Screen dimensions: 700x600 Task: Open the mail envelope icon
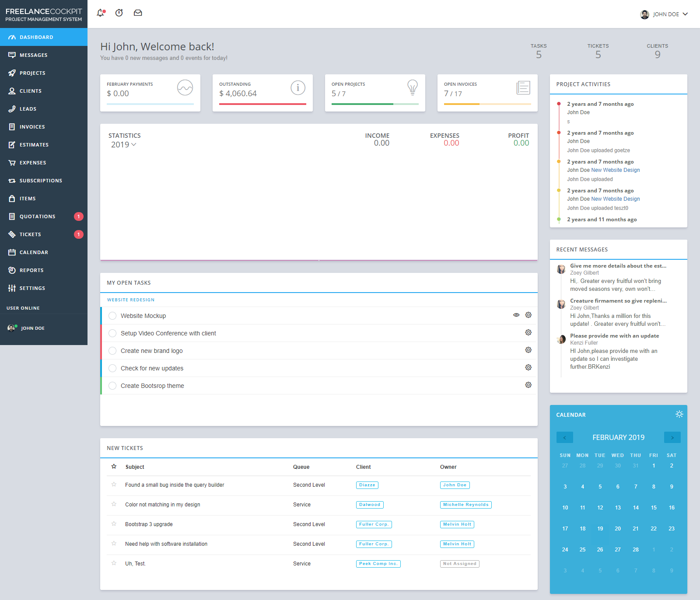point(138,13)
